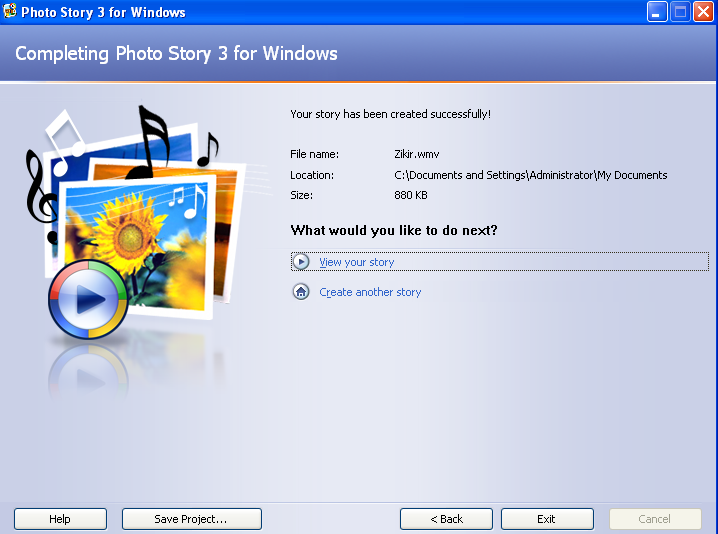Select the Create another story link
The image size is (718, 534).
click(370, 292)
